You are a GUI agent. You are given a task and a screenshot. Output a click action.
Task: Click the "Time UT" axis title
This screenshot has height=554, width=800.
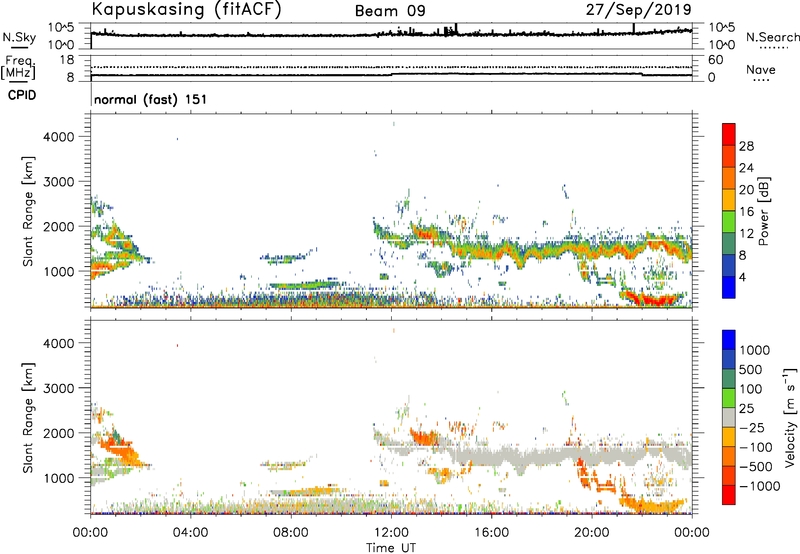coord(391,547)
